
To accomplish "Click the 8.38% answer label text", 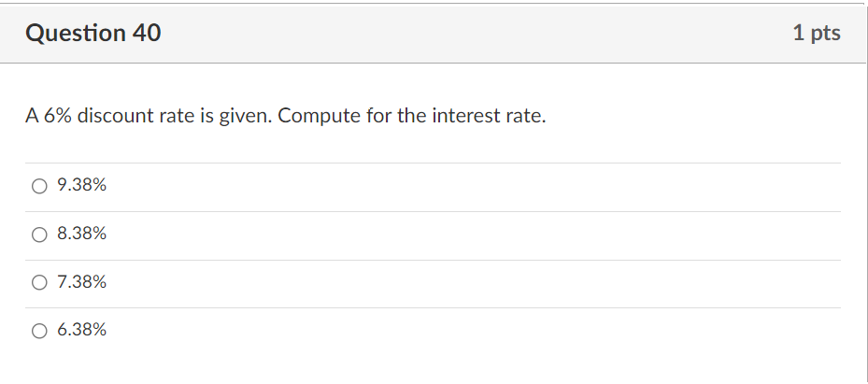I will (x=81, y=235).
